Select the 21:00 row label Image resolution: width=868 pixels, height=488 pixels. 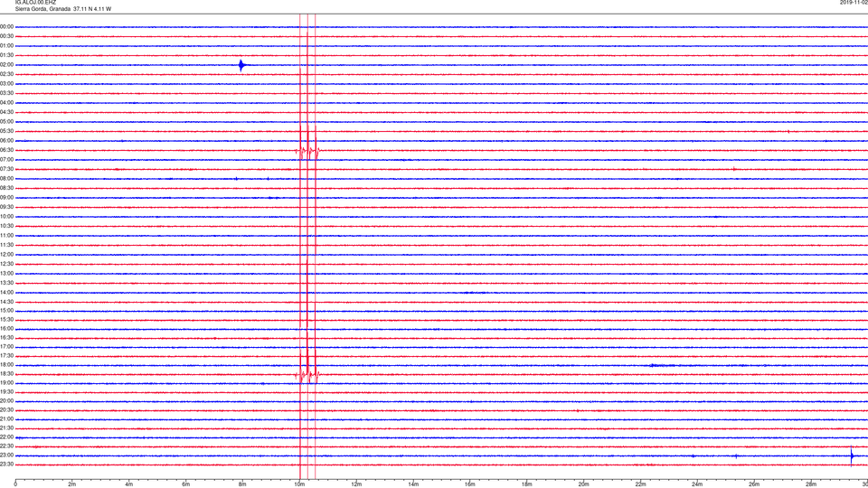coord(6,419)
